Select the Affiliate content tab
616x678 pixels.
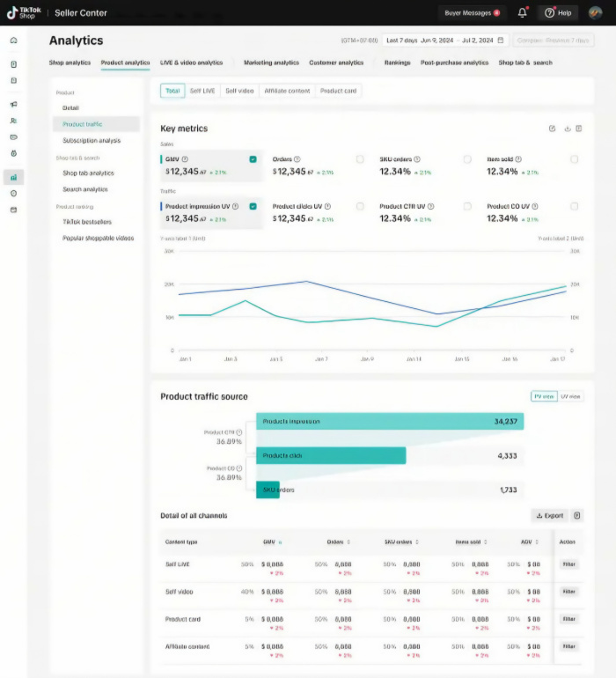click(x=287, y=91)
